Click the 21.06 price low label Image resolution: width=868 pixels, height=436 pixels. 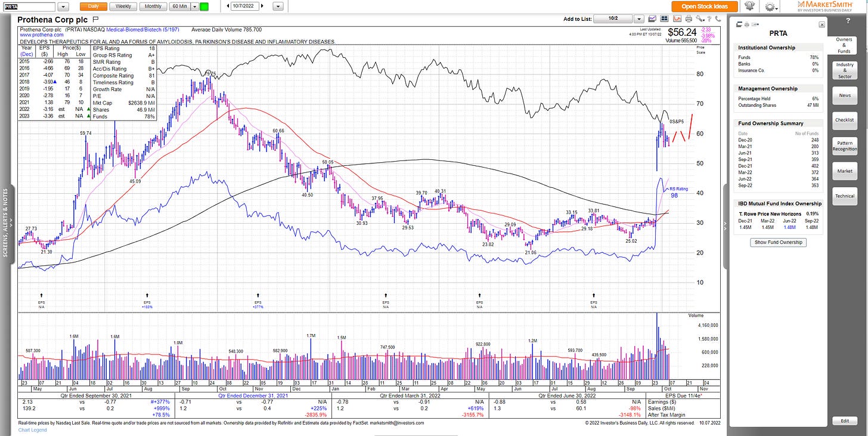(x=530, y=252)
